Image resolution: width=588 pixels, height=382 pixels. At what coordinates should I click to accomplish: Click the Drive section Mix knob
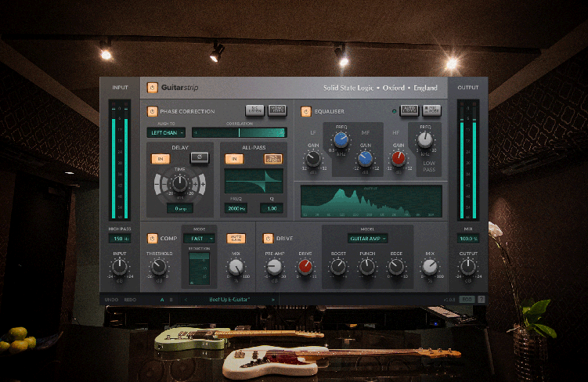[x=430, y=267]
